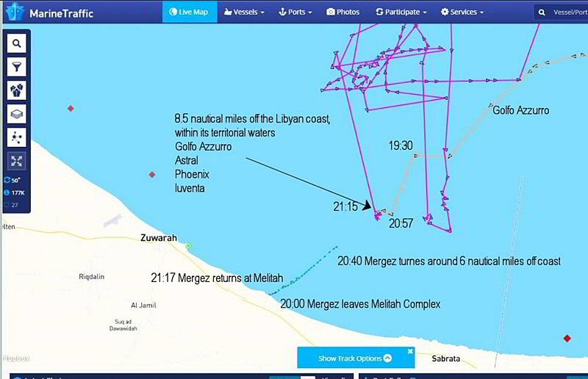
Task: Open the map search tool in sidebar
Action: click(x=16, y=43)
